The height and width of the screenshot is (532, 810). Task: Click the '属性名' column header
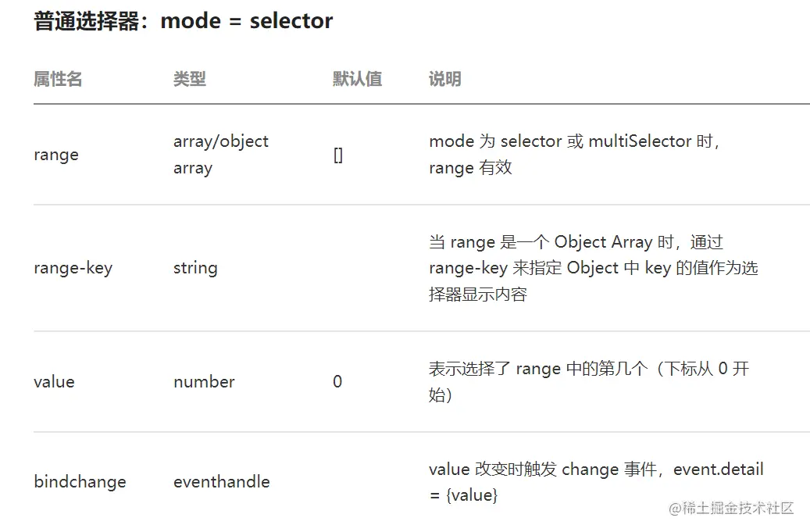click(x=58, y=79)
